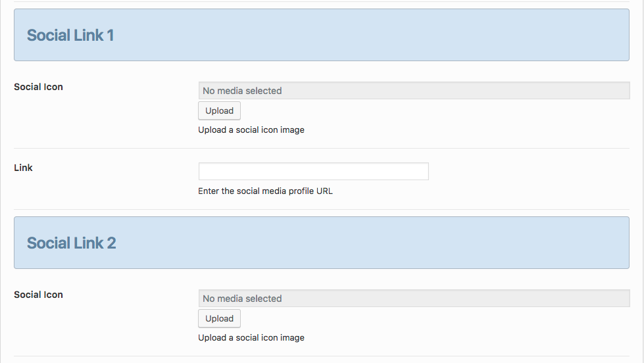Viewport: 644px width, 363px height.
Task: Select the Social Link 1 media field
Action: [414, 90]
